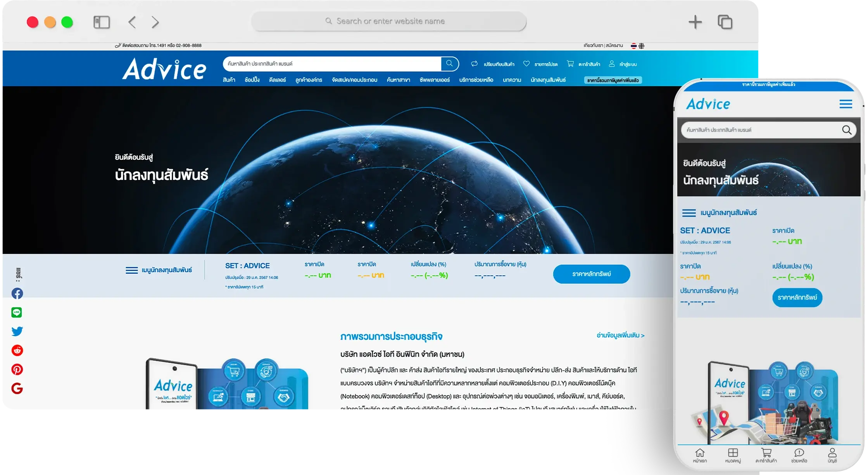Share the page via Google icon
The height and width of the screenshot is (475, 868).
click(17, 389)
